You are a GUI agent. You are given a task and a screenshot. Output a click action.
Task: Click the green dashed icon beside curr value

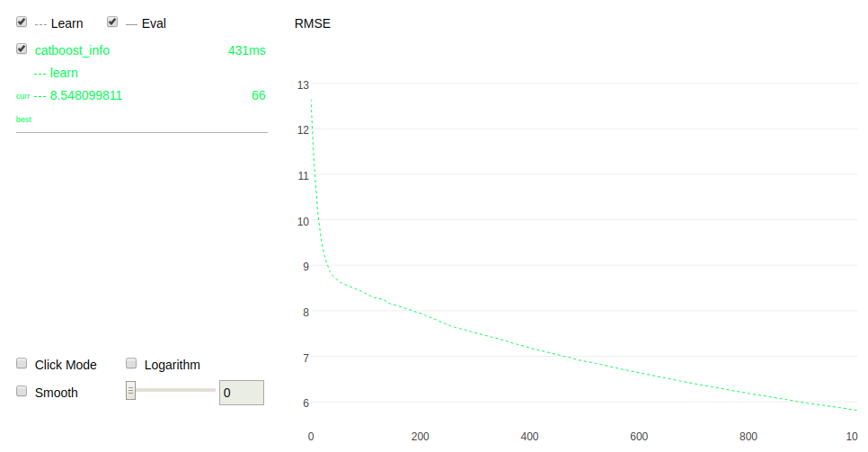(40, 95)
